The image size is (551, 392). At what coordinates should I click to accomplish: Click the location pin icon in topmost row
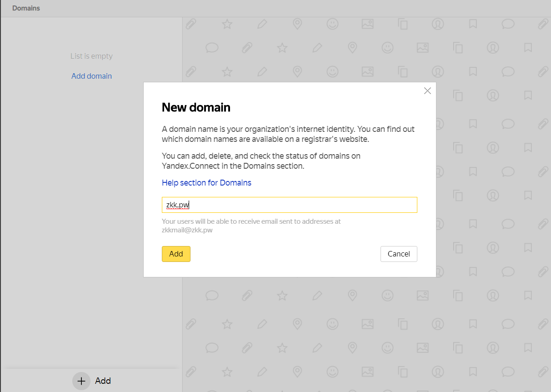point(297,24)
